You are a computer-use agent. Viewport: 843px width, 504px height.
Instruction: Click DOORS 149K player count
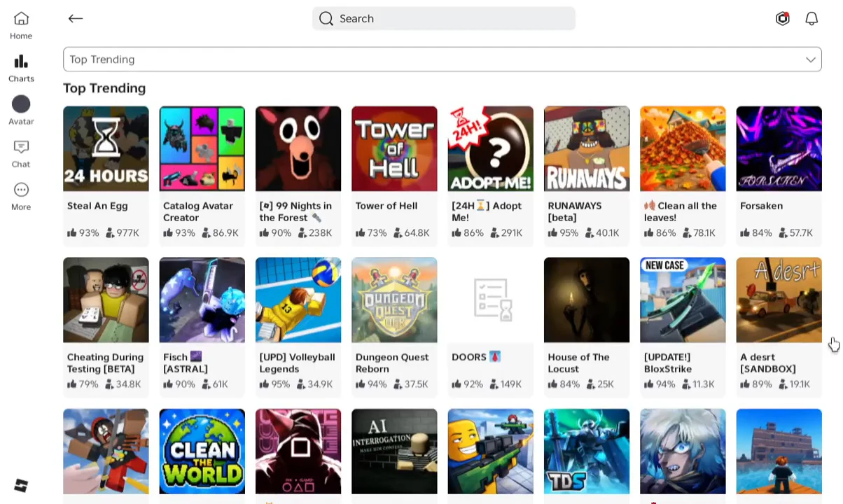coord(507,384)
